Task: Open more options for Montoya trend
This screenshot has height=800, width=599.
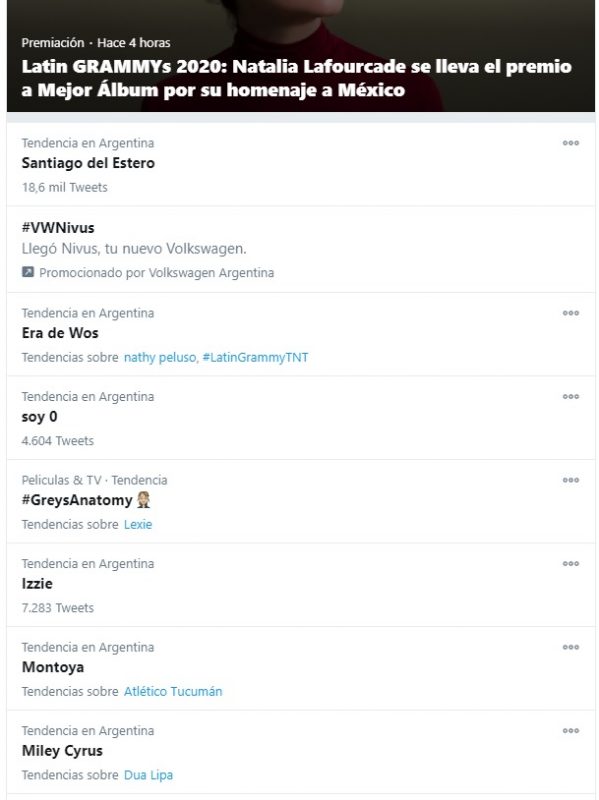Action: [x=570, y=647]
